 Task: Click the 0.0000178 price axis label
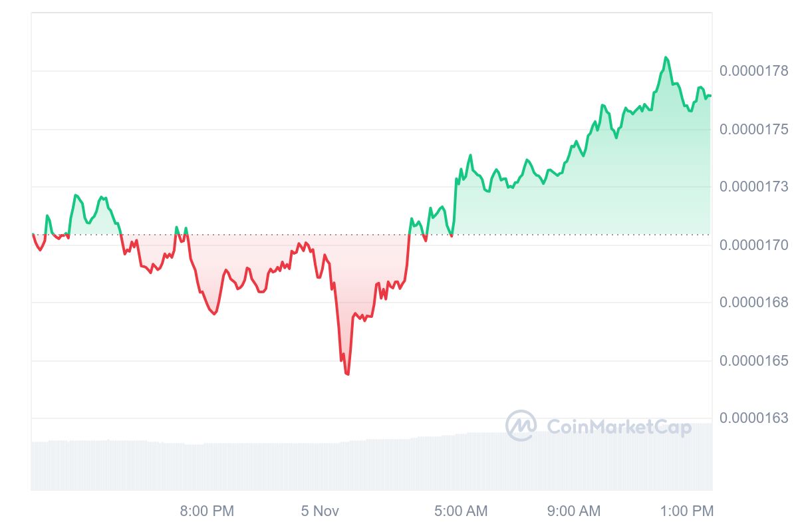[753, 71]
